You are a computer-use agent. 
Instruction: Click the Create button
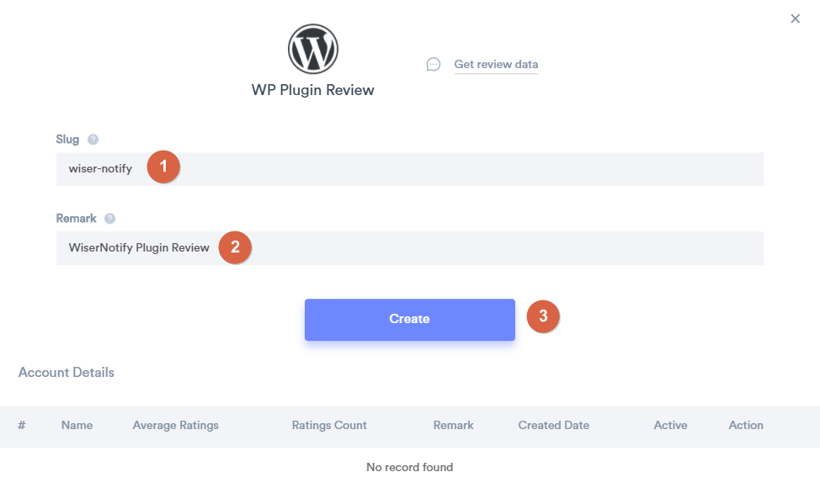409,320
